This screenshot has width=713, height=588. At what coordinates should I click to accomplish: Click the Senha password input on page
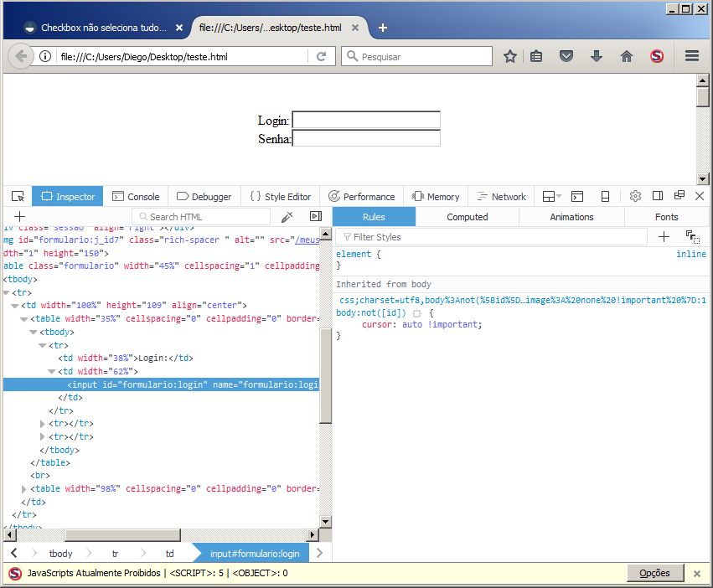click(x=366, y=138)
